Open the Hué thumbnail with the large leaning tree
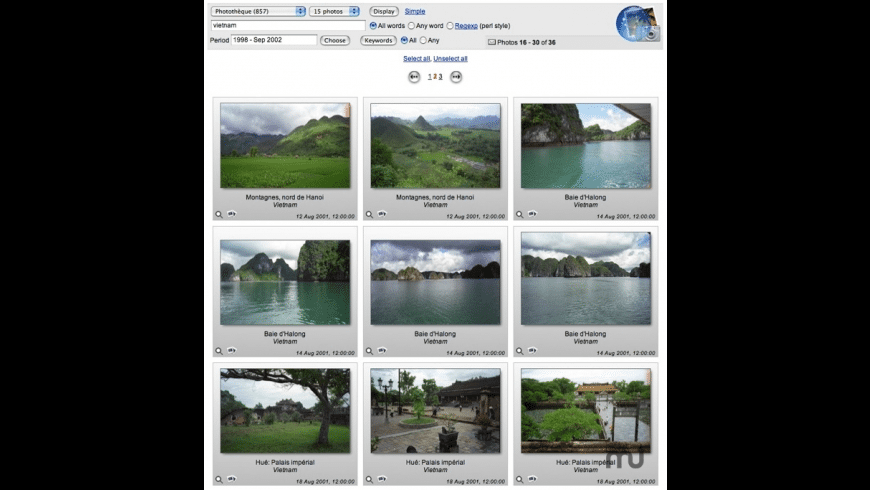The height and width of the screenshot is (490, 870). tap(285, 411)
